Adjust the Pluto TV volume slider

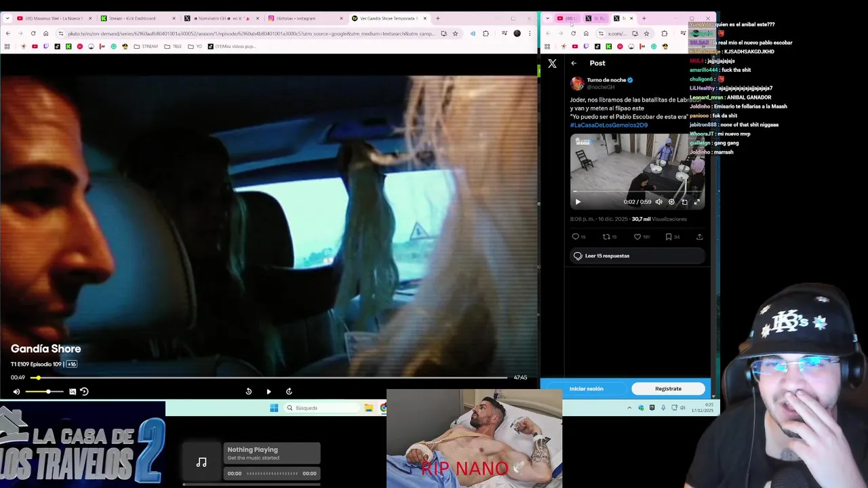(45, 391)
